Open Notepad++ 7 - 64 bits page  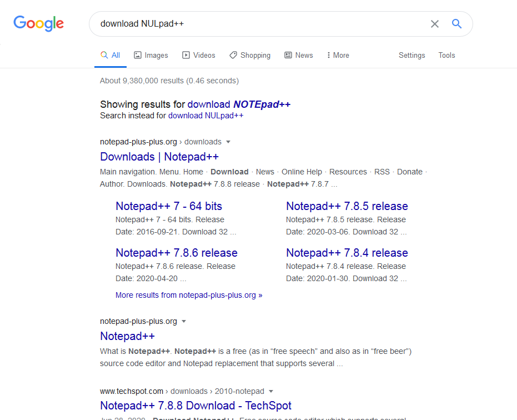[x=168, y=206]
